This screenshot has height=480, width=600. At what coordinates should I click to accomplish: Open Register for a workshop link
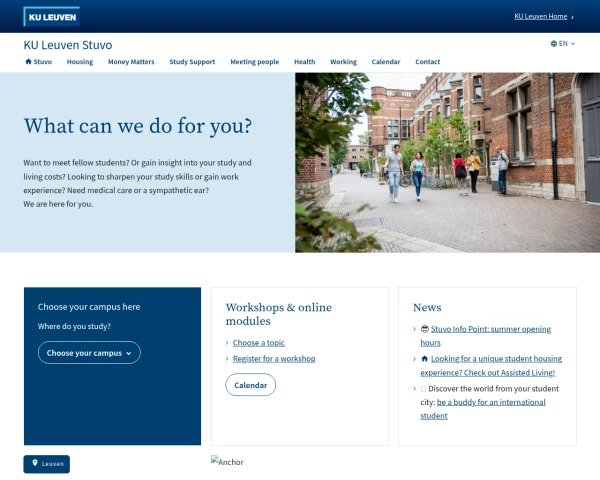coord(274,359)
